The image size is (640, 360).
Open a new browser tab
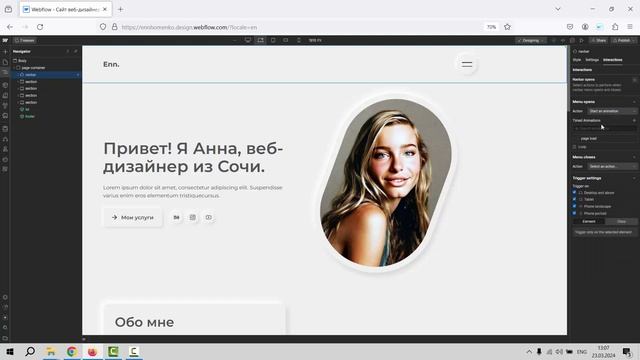click(x=120, y=9)
